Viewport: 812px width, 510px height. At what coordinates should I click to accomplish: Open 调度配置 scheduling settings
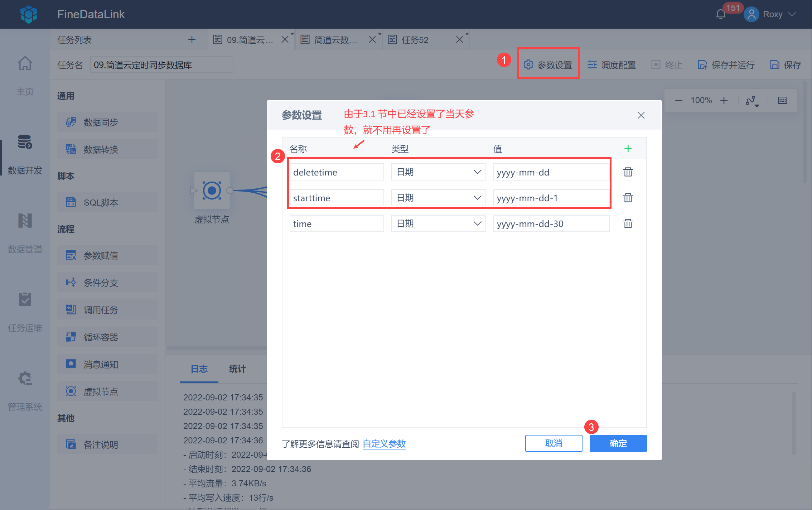click(x=612, y=65)
